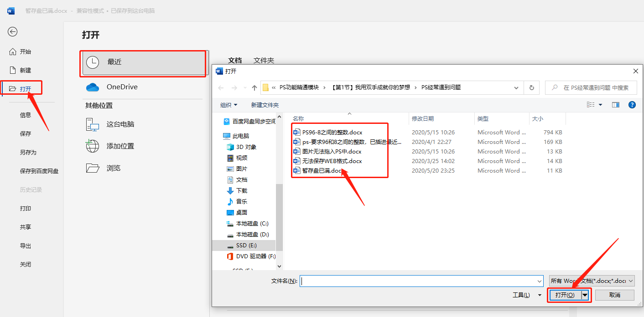Open the 信息 page
Viewport: 644px width, 317px height.
[26, 115]
